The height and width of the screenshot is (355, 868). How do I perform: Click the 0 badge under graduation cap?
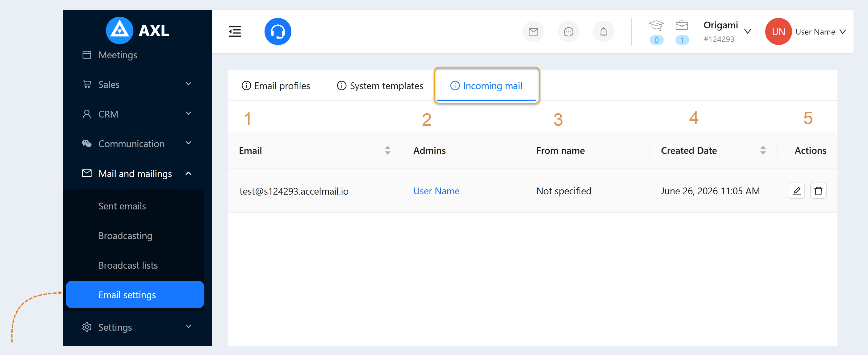click(656, 40)
